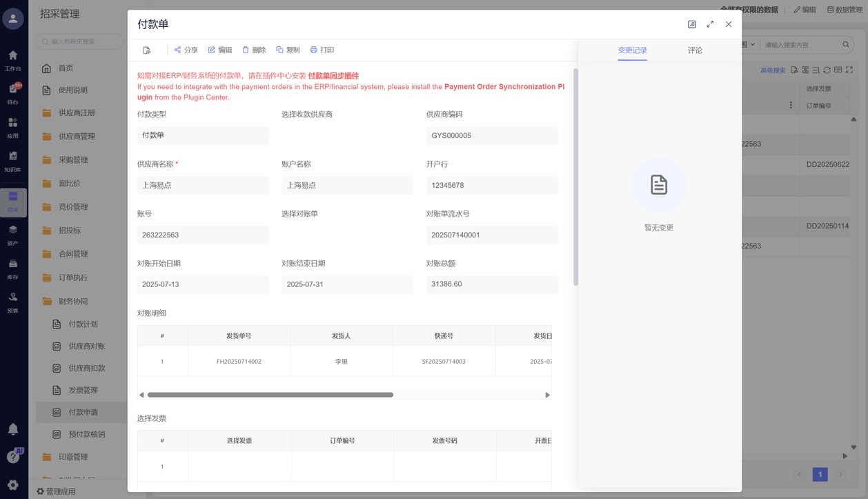The width and height of the screenshot is (868, 499).
Task: Toggle the side panel layout icon
Action: tap(692, 24)
